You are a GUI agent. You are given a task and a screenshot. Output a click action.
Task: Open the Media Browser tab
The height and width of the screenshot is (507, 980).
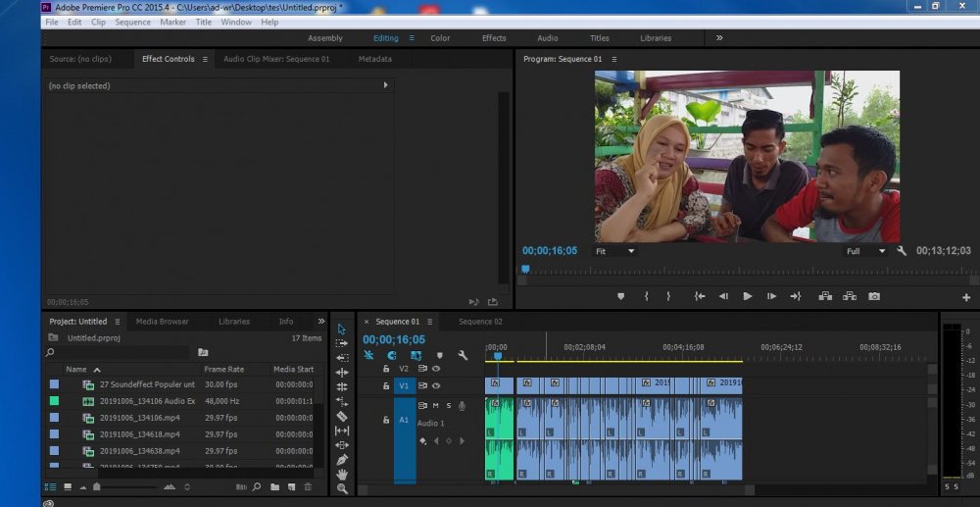click(162, 322)
